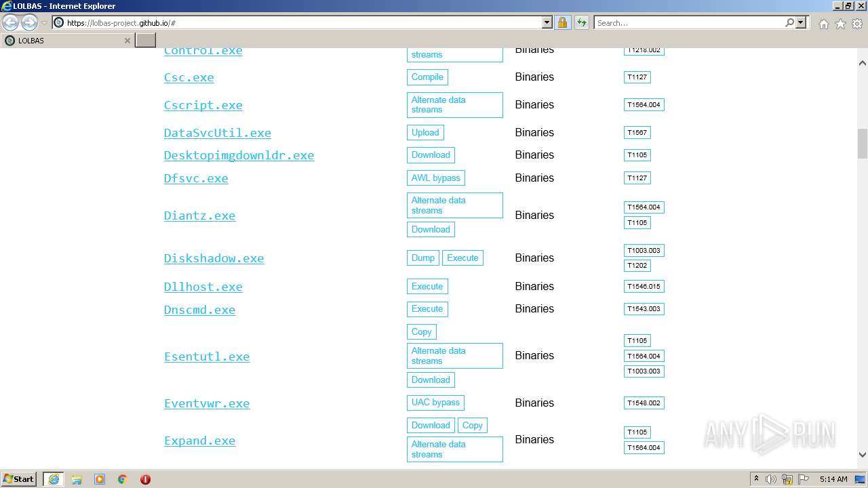Image resolution: width=868 pixels, height=488 pixels.
Task: Click the Home icon
Action: click(823, 24)
